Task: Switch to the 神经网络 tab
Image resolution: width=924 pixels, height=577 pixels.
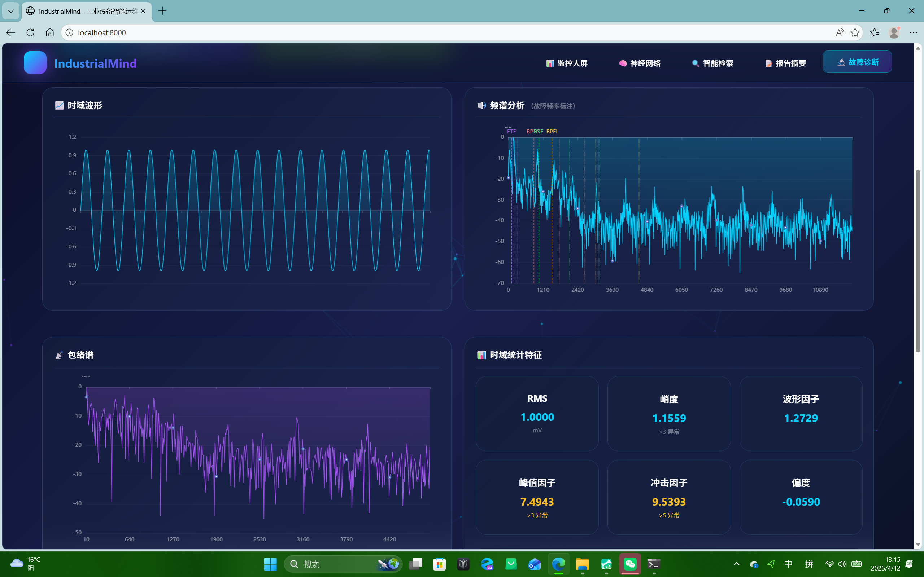Action: pyautogui.click(x=640, y=63)
